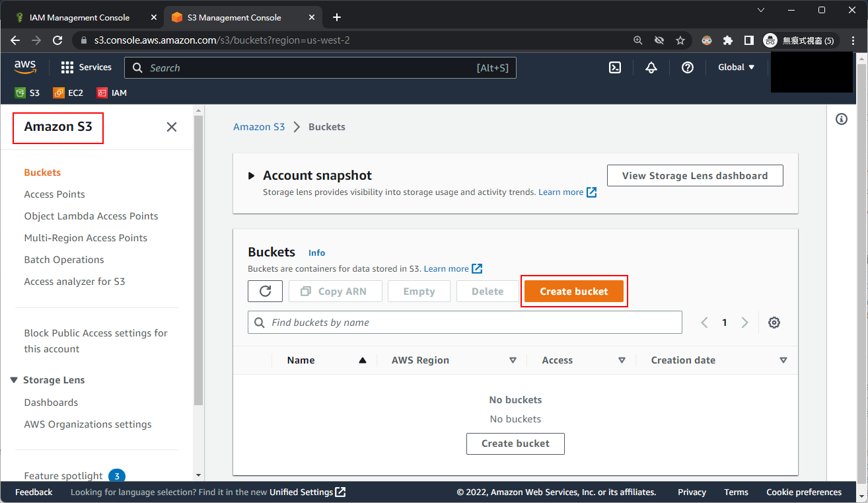Toggle the browser side panel icon
The width and height of the screenshot is (868, 503).
pos(749,40)
